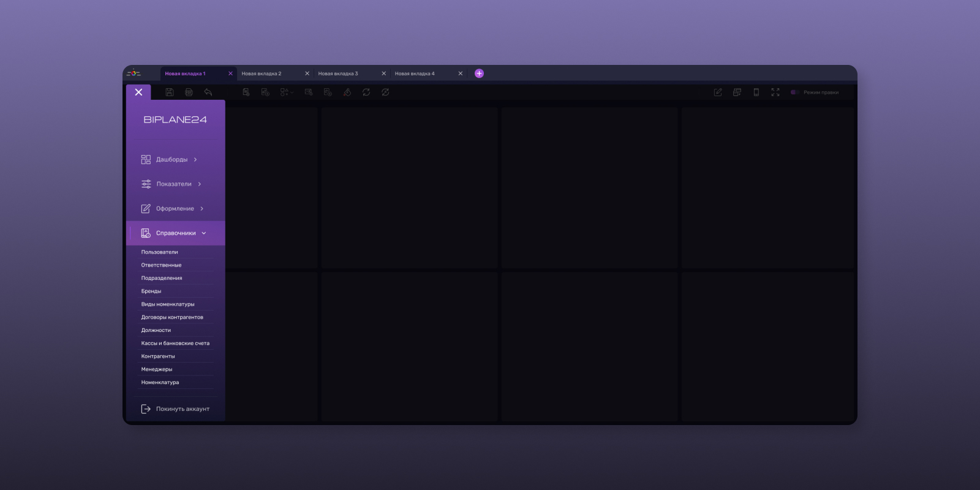The width and height of the screenshot is (980, 490).
Task: Open Бренды in Справочники list
Action: click(176, 291)
